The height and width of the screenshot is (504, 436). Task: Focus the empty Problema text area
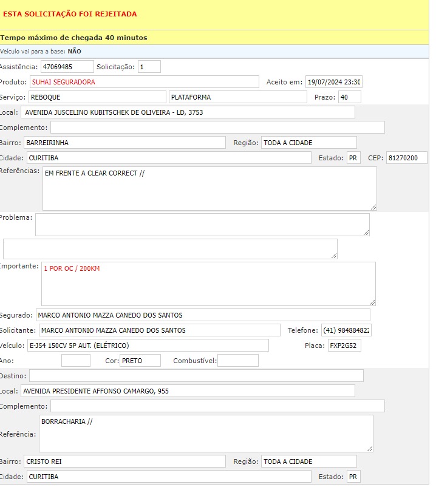pyautogui.click(x=202, y=224)
